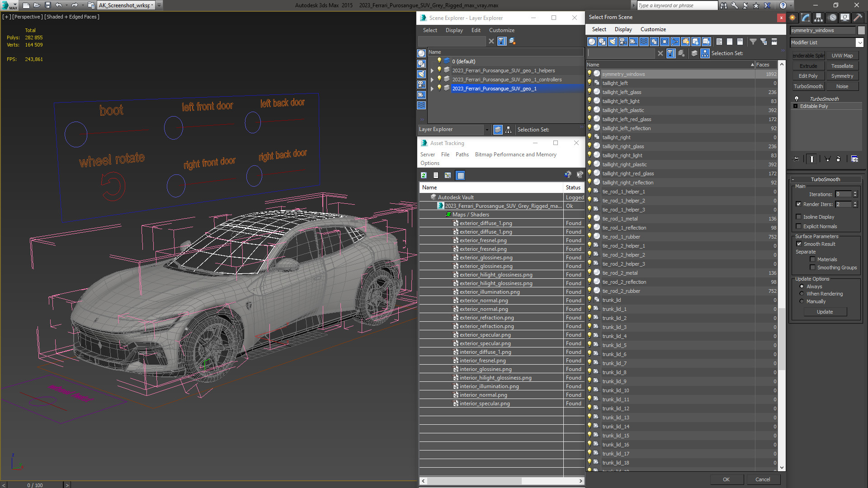Toggle Display Shapes filter in Select From Scene
Viewport: 868px width, 488px height.
(602, 42)
